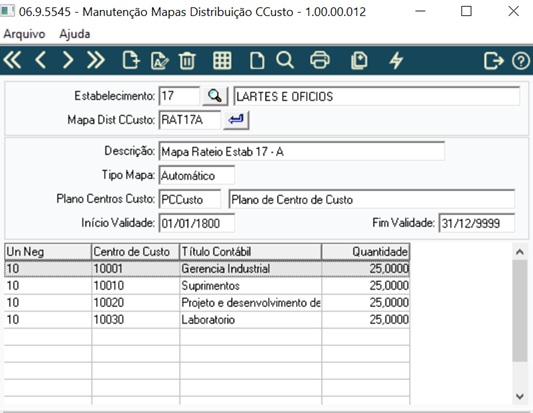Screen dimensions: 533x413
Task: Click cost center cell 10020
Action: point(135,303)
